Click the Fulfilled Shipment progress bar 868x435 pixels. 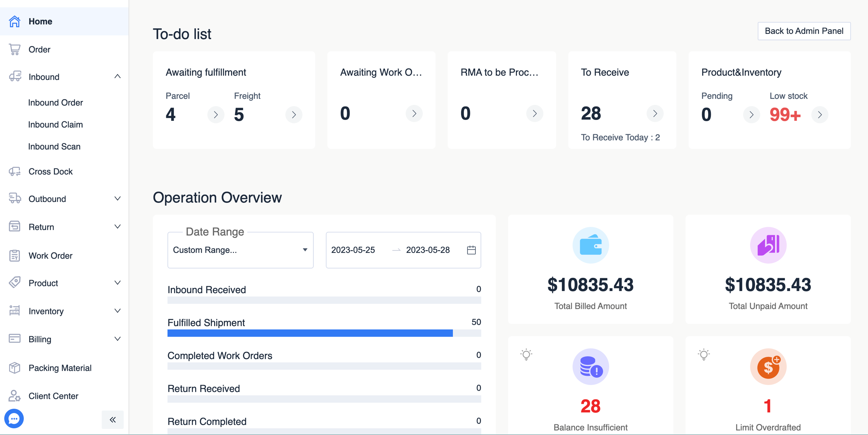tap(324, 333)
